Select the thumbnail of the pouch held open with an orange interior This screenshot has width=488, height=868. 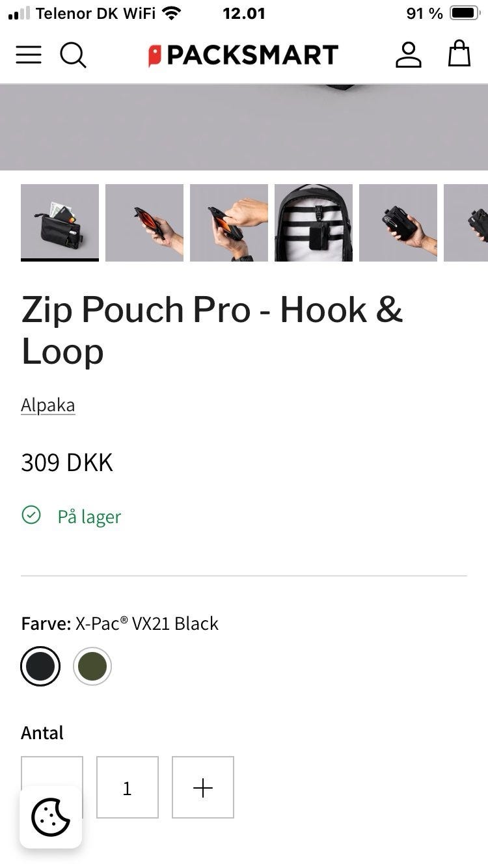click(144, 223)
